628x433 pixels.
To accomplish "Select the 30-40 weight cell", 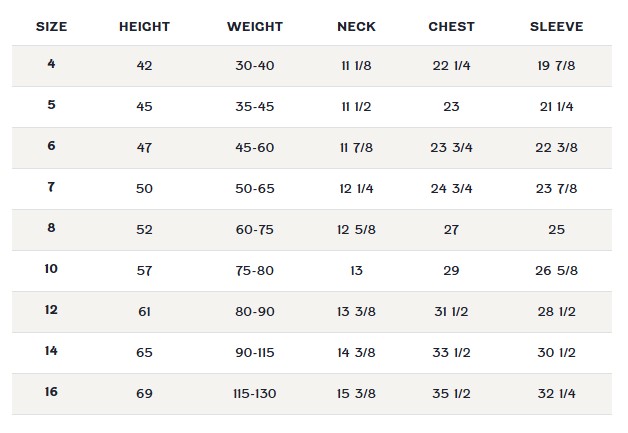I will (255, 66).
